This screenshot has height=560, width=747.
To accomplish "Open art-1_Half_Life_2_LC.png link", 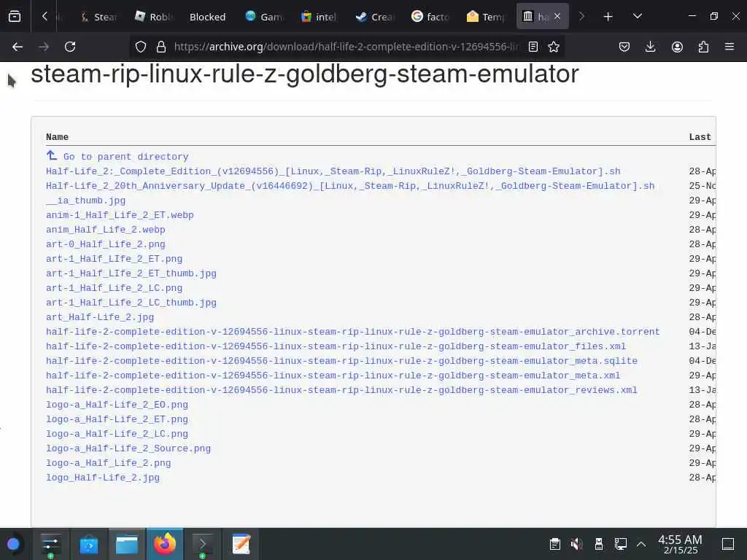I will click(114, 288).
